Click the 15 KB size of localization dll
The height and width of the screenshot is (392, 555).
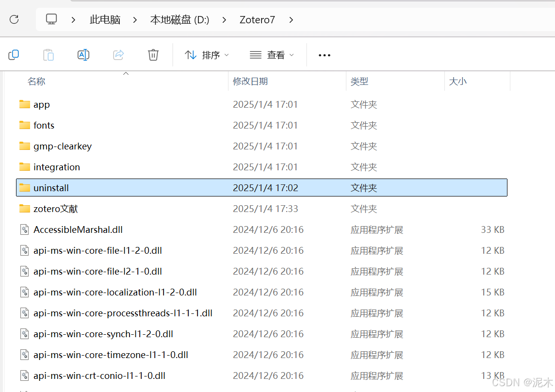pos(492,292)
